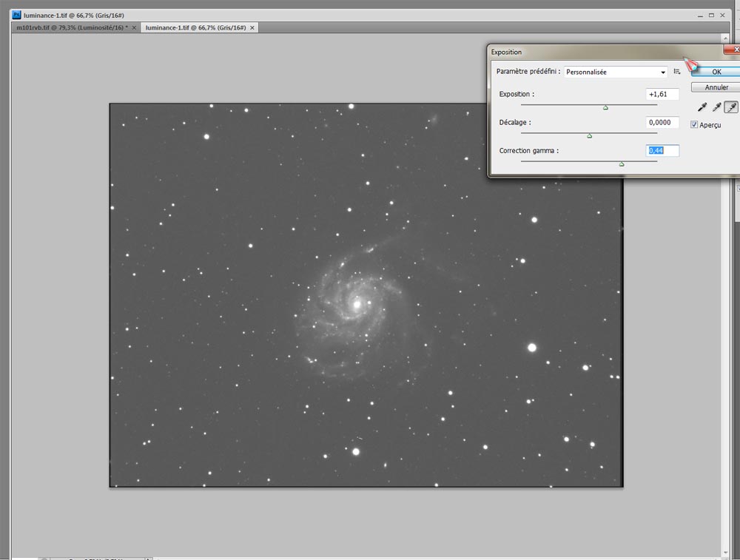Image resolution: width=740 pixels, height=560 pixels.
Task: Click the Décalage value field
Action: pyautogui.click(x=662, y=123)
